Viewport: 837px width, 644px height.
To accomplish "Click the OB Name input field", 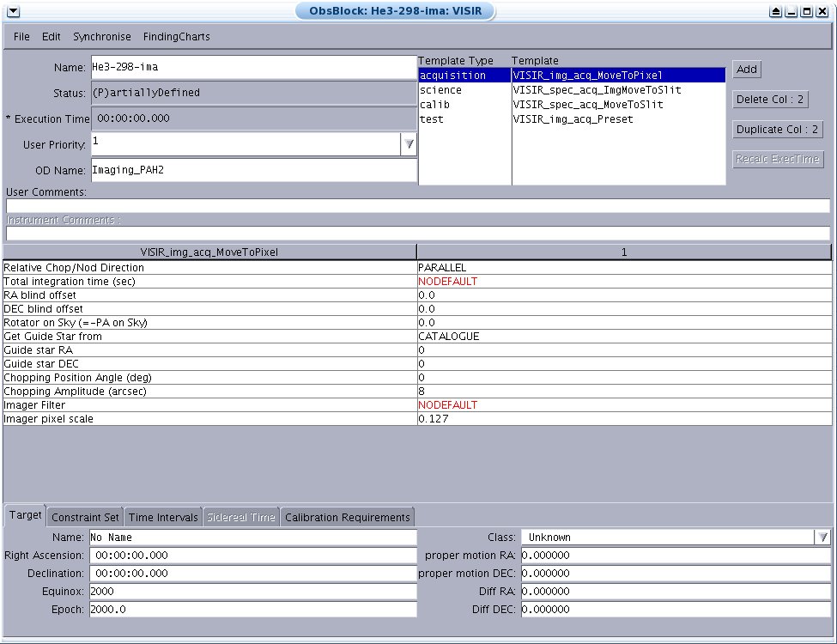I will click(x=253, y=67).
